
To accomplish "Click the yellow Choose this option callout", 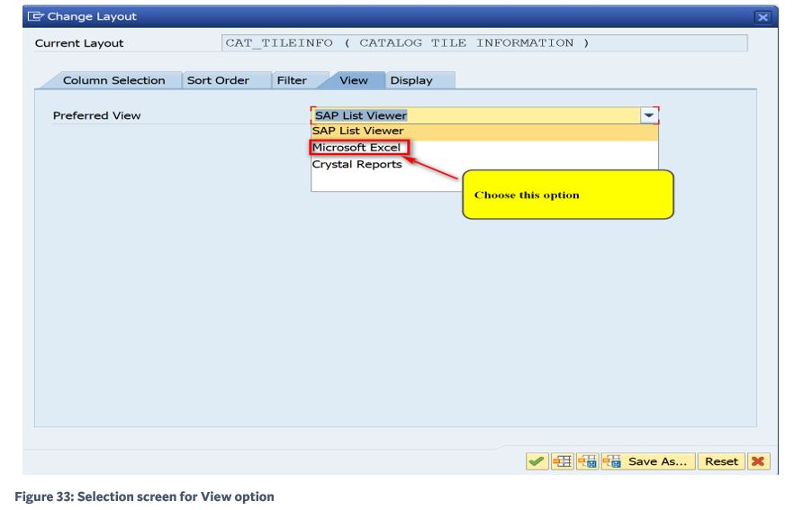I will tap(567, 195).
